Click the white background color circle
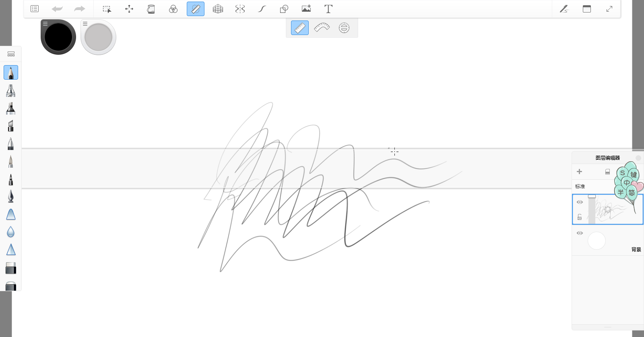This screenshot has width=644, height=337. pyautogui.click(x=597, y=240)
